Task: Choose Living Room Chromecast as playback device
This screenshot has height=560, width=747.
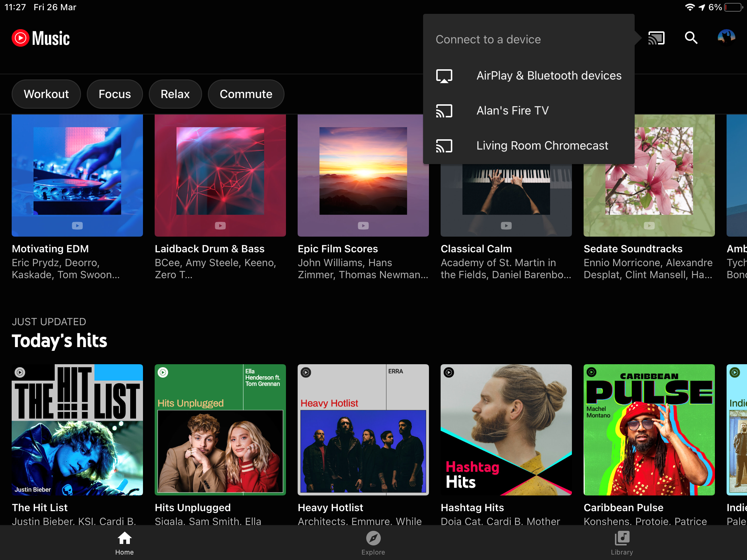Action: pos(542,145)
